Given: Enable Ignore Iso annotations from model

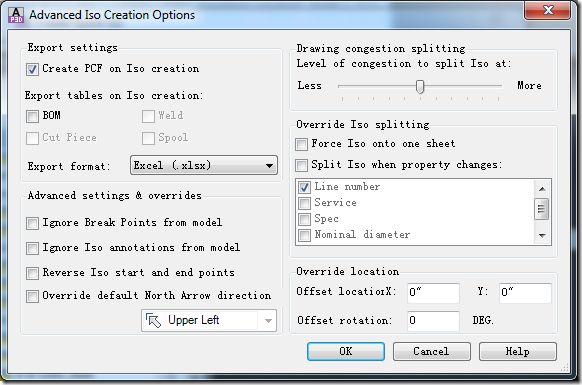Looking at the screenshot, I should [32, 248].
